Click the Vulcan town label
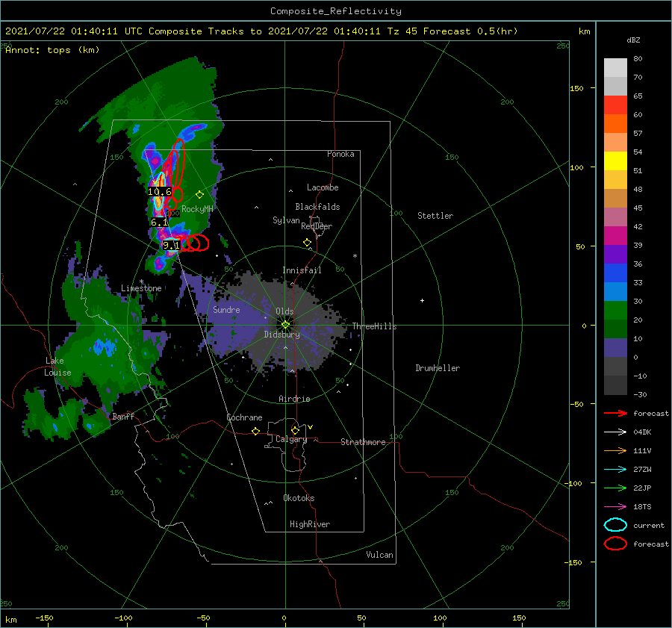Viewport: 672px width, 628px height. [x=379, y=555]
